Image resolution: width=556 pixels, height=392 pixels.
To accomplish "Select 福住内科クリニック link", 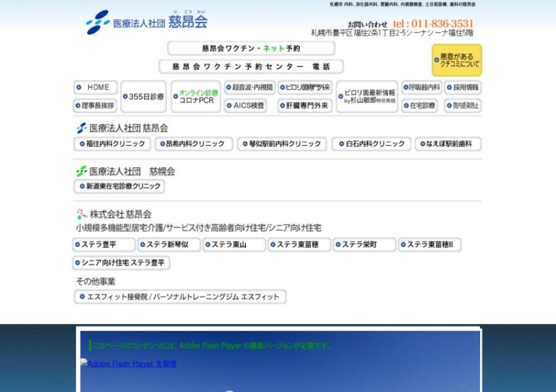I will pyautogui.click(x=113, y=144).
